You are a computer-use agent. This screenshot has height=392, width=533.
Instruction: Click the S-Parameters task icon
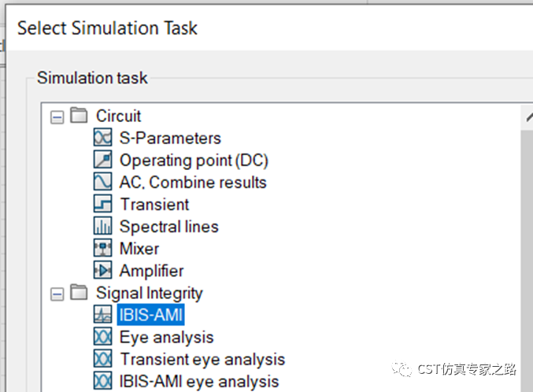102,138
